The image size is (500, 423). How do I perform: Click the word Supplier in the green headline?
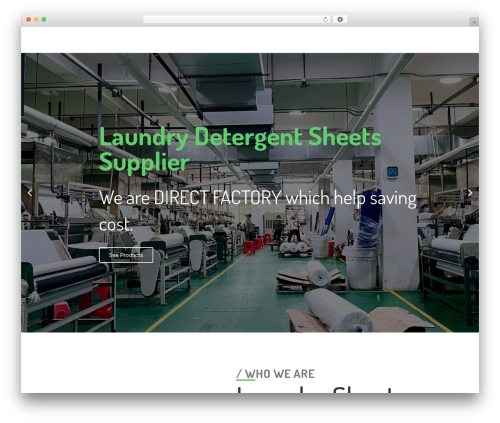coord(144,162)
